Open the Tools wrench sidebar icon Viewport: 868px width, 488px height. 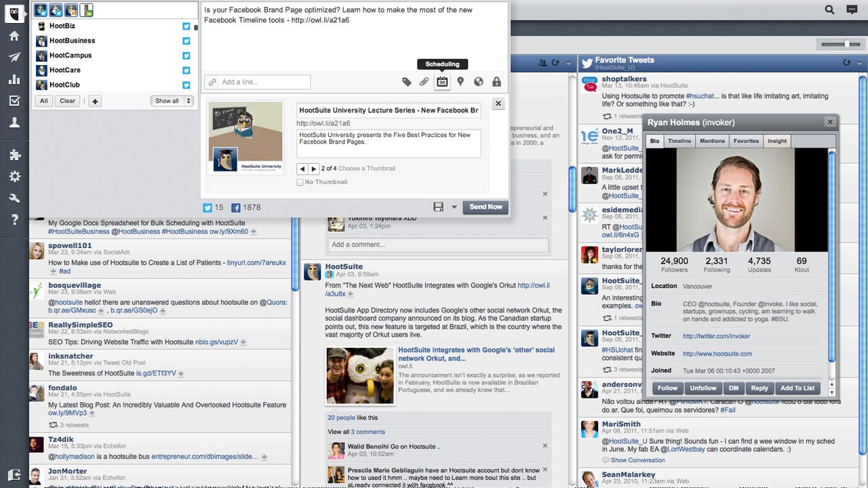click(14, 198)
